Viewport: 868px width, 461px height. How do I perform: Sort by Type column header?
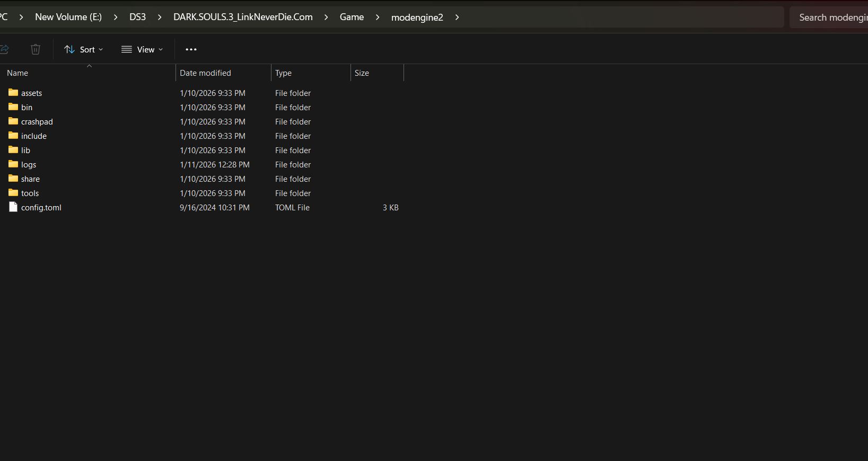pos(283,73)
